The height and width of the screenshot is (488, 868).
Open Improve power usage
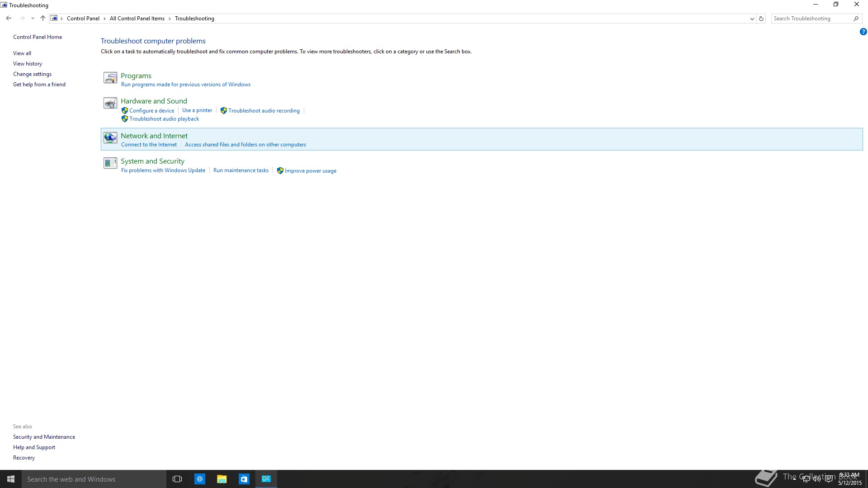pyautogui.click(x=311, y=171)
